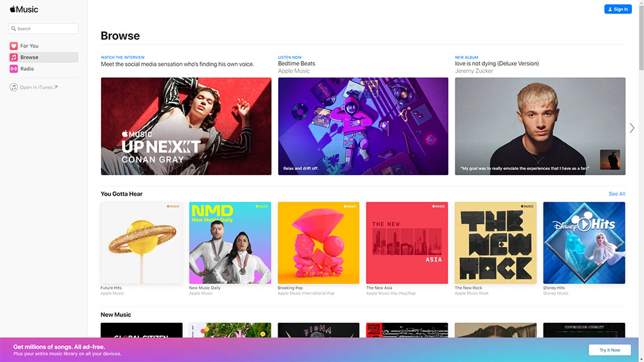Click the Disney Hits title text

click(554, 288)
